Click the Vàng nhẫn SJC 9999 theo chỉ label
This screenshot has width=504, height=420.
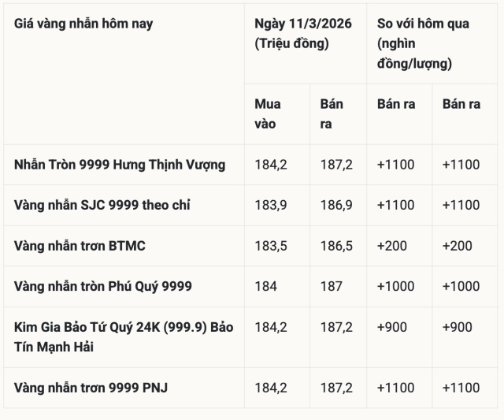pyautogui.click(x=102, y=205)
